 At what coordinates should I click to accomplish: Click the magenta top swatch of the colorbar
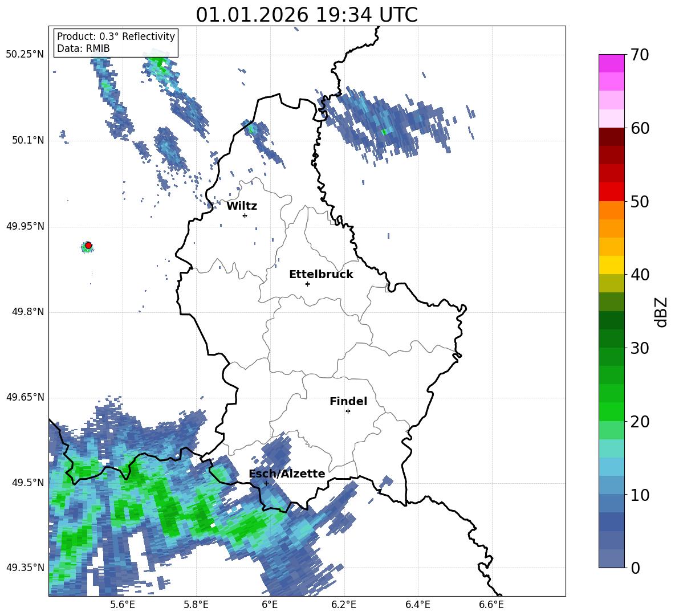(x=611, y=63)
